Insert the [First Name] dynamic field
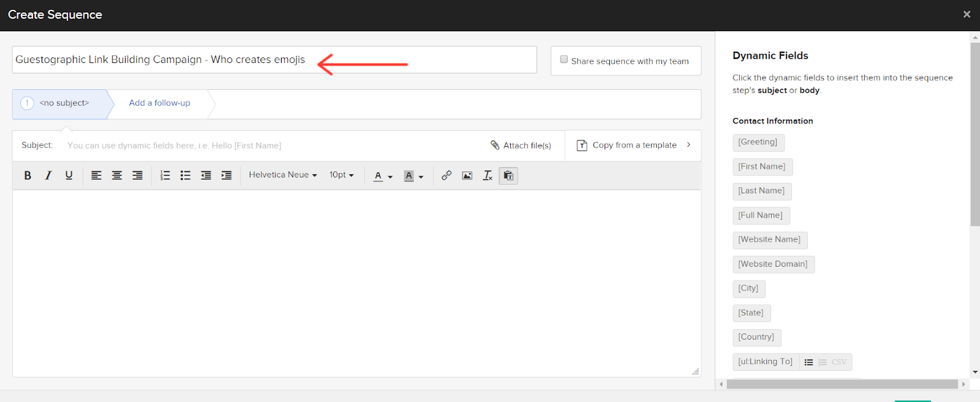Image resolution: width=980 pixels, height=402 pixels. (x=762, y=166)
